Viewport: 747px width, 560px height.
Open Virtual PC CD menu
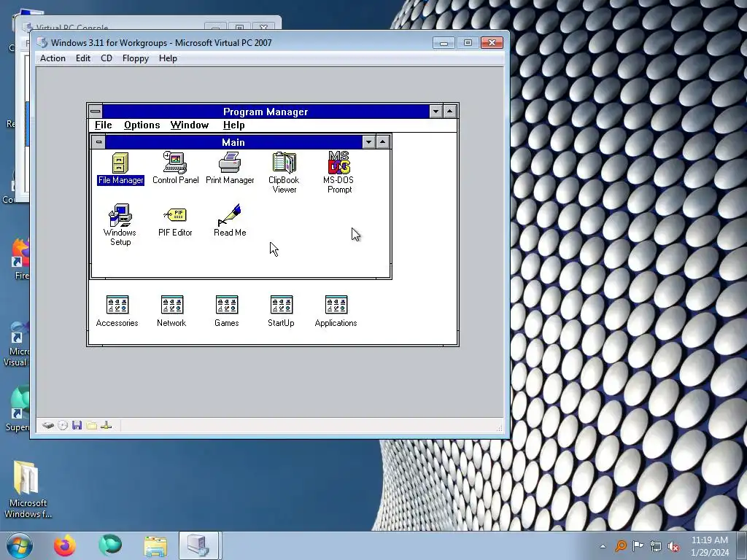click(107, 58)
